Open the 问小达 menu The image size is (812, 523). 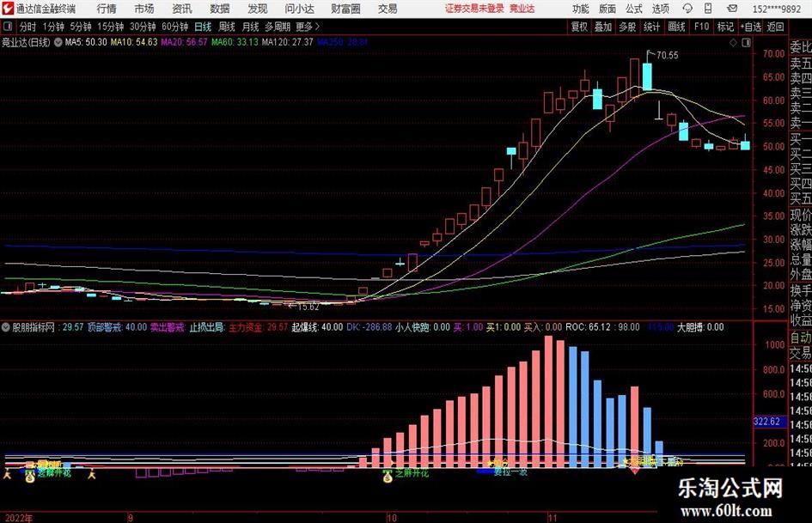(x=299, y=9)
